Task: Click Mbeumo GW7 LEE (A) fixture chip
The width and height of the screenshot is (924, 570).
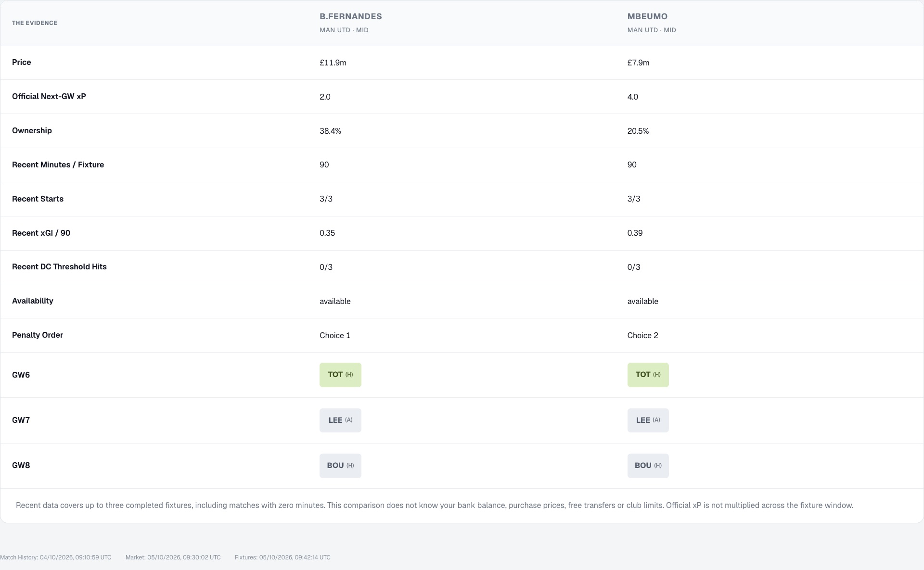Action: pos(648,420)
